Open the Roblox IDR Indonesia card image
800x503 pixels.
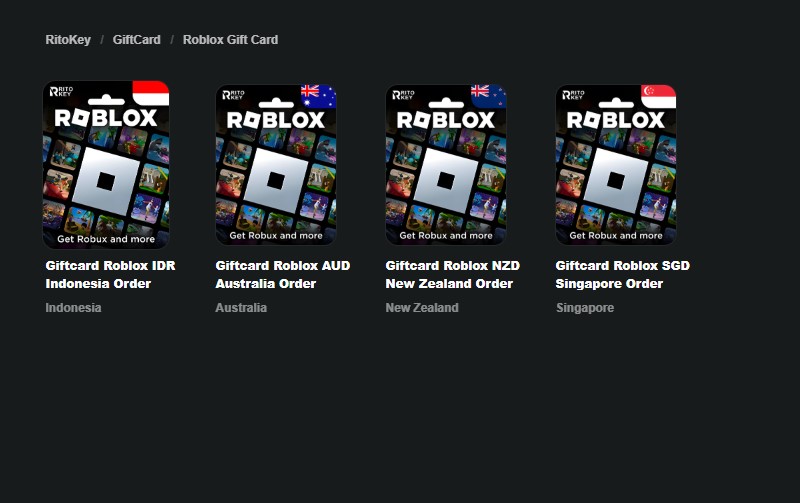point(106,164)
